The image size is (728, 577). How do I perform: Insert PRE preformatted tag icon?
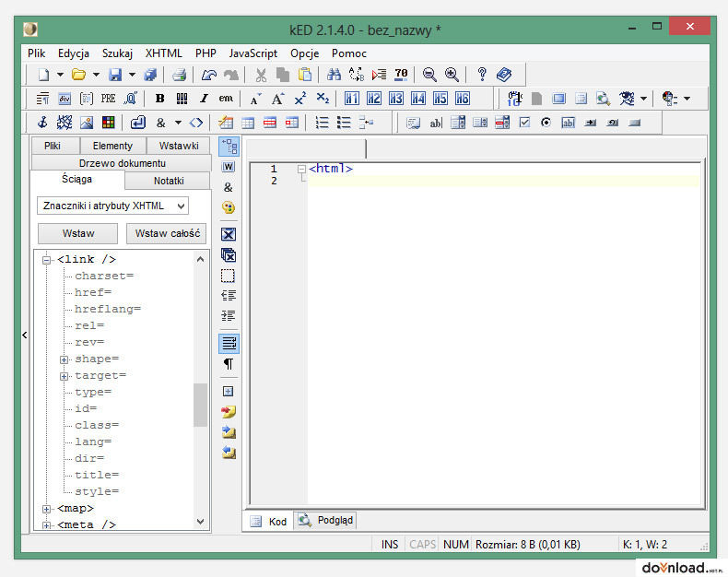tap(108, 99)
